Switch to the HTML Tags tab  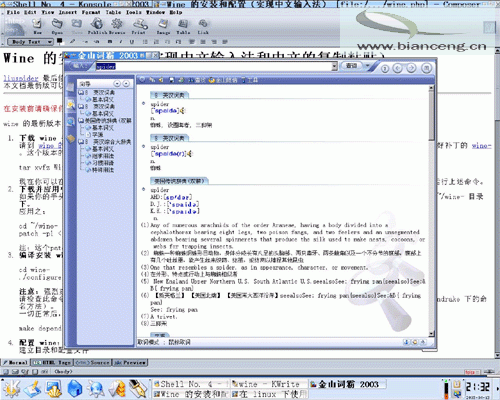(x=52, y=362)
